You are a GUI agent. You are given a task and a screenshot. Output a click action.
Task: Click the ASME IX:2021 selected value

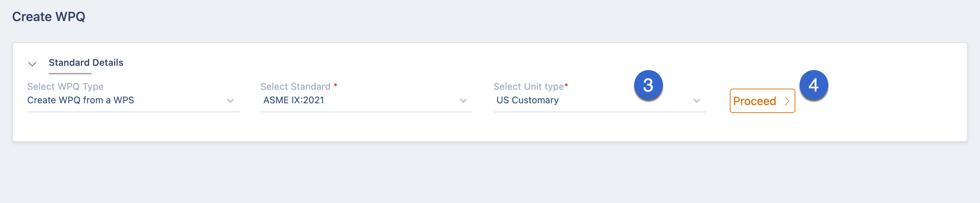point(294,100)
